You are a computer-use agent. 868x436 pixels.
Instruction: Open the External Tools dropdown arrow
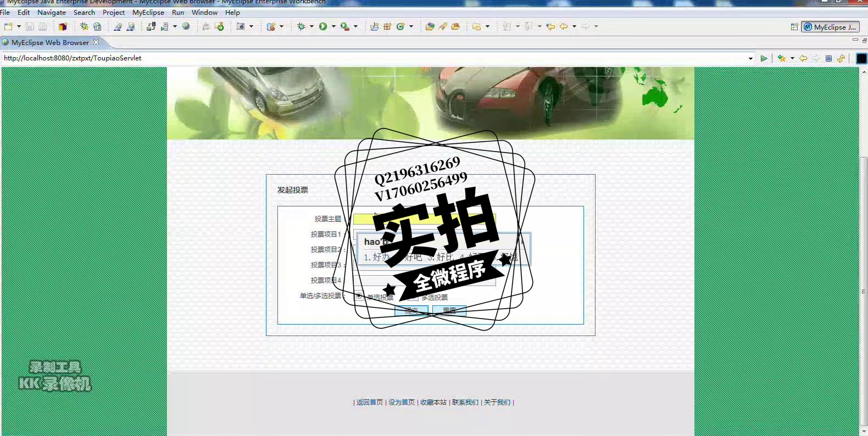(355, 26)
